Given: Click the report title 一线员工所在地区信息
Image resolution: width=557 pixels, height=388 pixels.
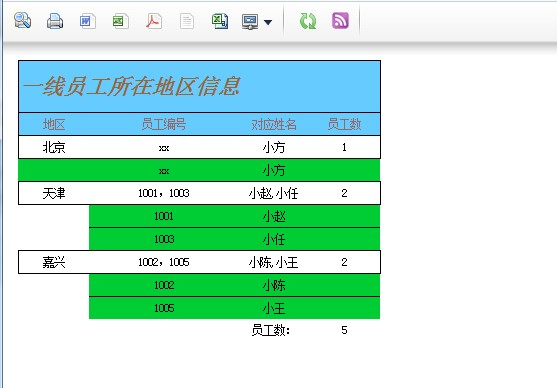Looking at the screenshot, I should click(132, 86).
